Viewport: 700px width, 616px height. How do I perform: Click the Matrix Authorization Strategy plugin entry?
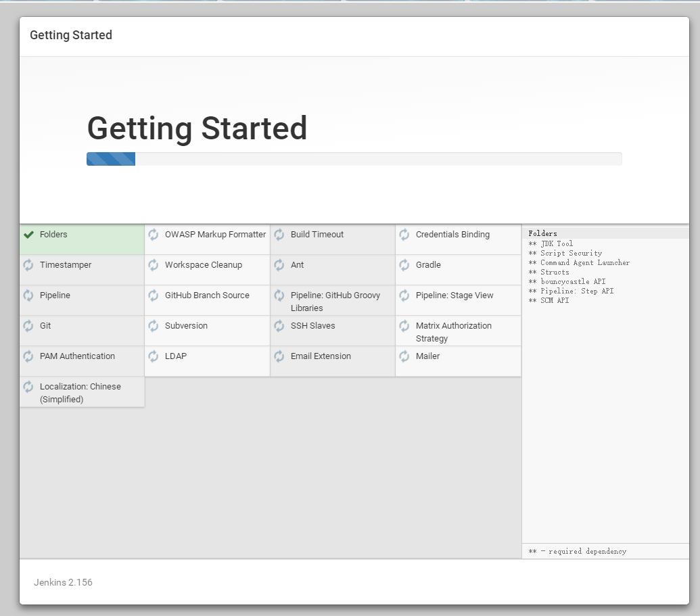453,332
